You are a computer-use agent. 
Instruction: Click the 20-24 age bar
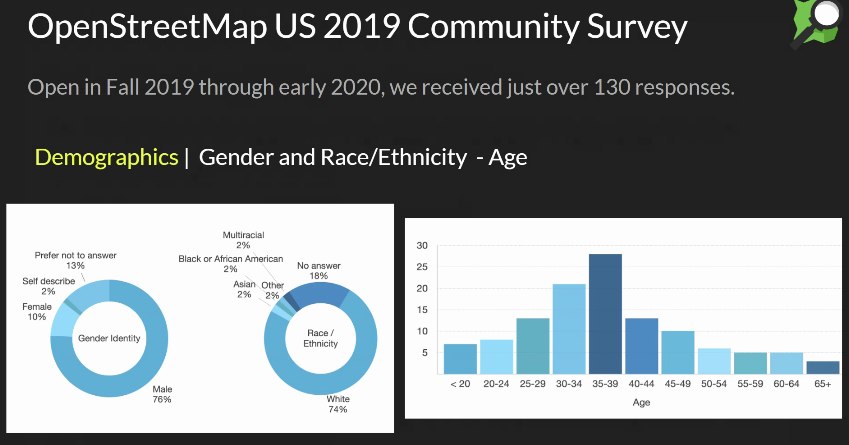coord(497,357)
